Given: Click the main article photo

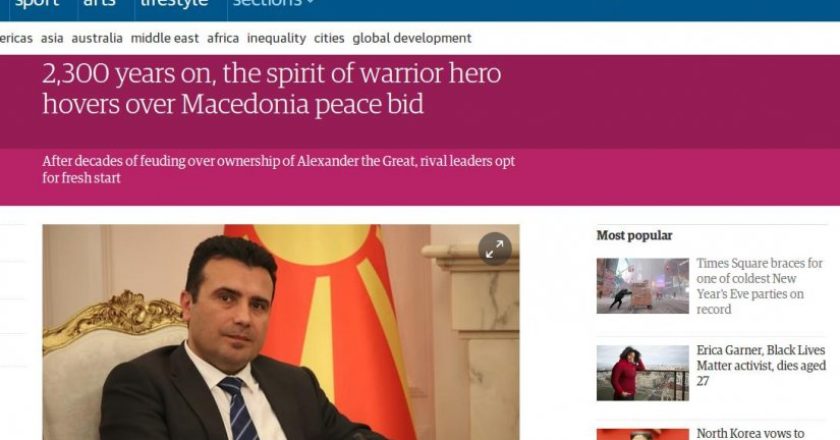Looking at the screenshot, I should click(281, 332).
